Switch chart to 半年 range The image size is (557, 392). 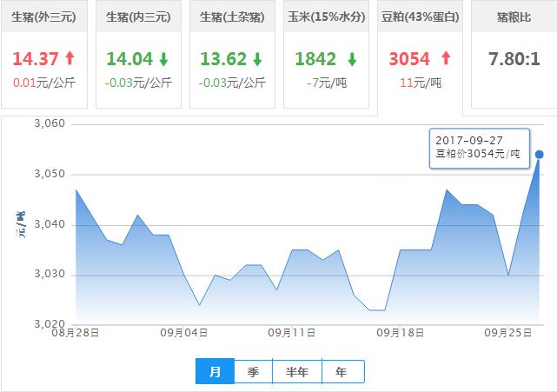pyautogui.click(x=297, y=371)
